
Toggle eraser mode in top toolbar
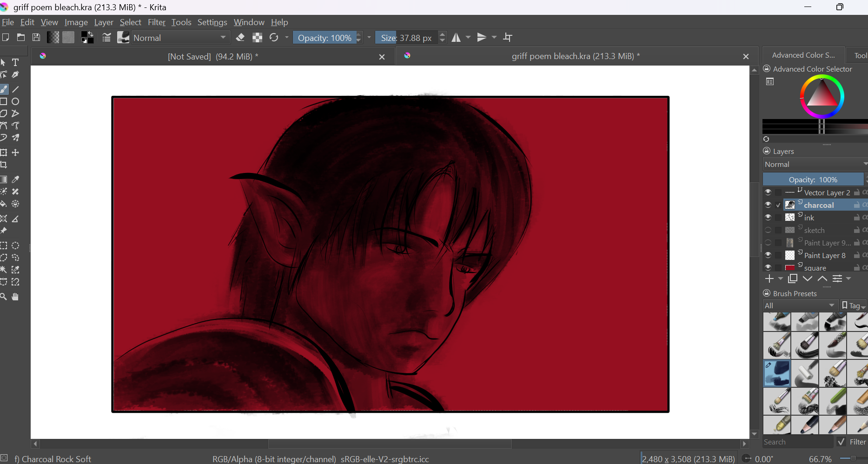click(x=240, y=38)
